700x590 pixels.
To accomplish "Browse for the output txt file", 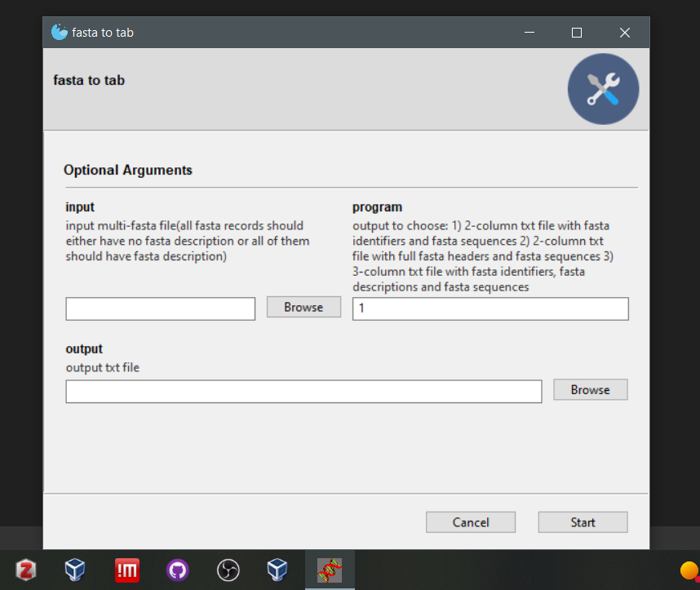I will tap(590, 390).
